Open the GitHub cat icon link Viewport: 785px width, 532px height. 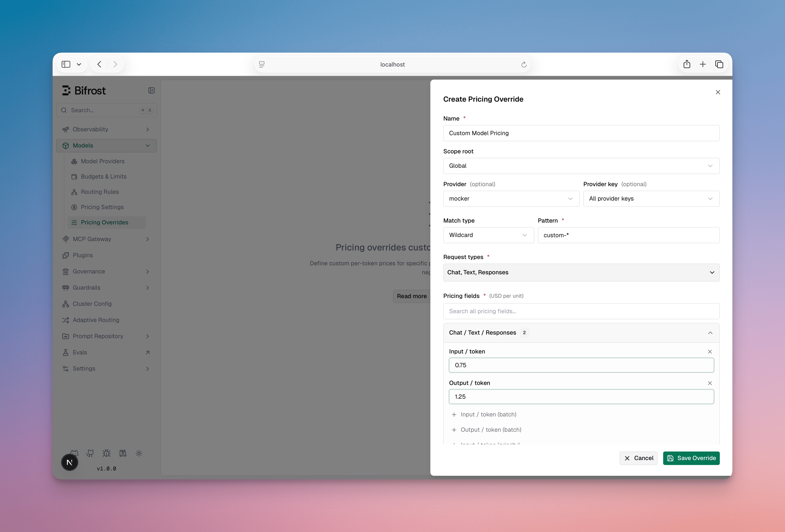pos(90,453)
